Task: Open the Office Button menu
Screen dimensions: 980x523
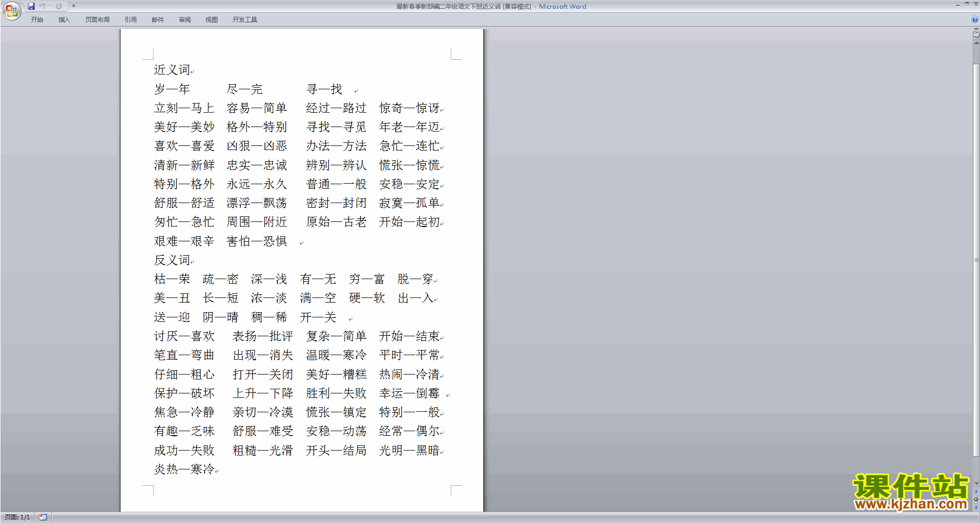Action: click(12, 10)
